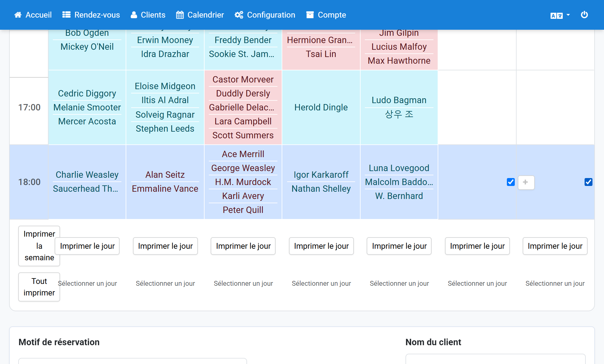This screenshot has width=604, height=364.
Task: Click appointment 상우 조
Action: pyautogui.click(x=399, y=114)
